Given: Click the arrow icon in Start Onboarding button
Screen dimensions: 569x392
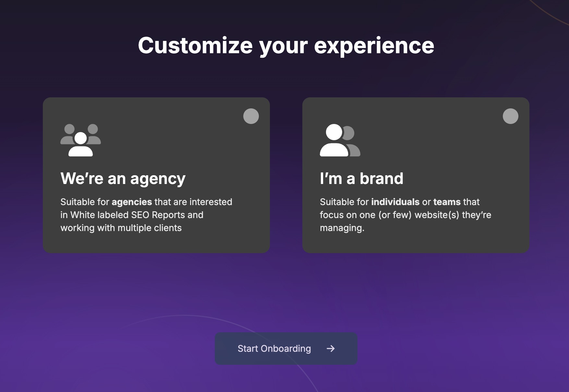Looking at the screenshot, I should point(331,349).
